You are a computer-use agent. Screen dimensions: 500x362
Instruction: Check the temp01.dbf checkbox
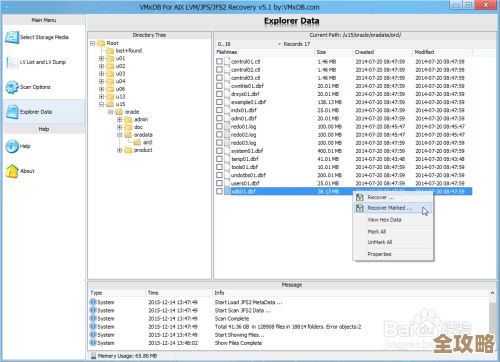point(219,159)
